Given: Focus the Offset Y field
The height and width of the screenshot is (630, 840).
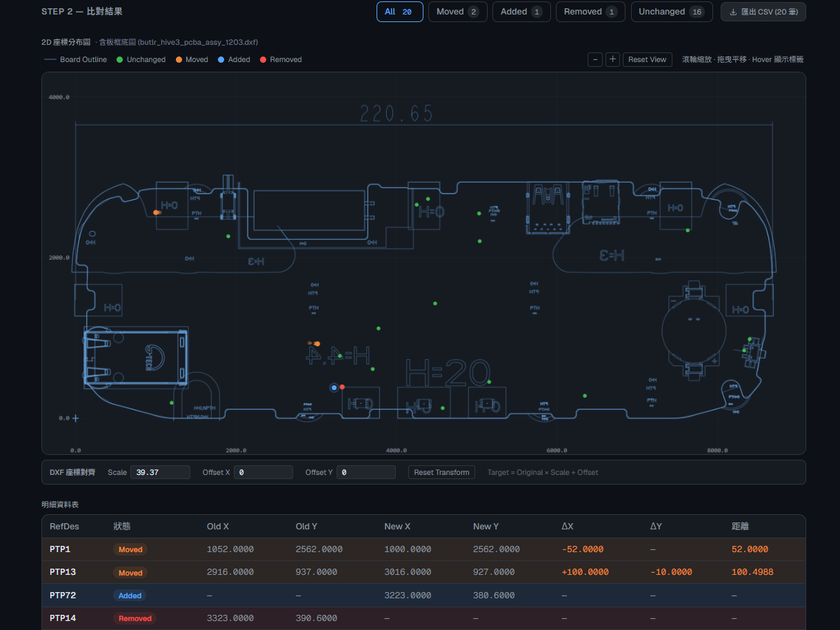Looking at the screenshot, I should [x=366, y=472].
